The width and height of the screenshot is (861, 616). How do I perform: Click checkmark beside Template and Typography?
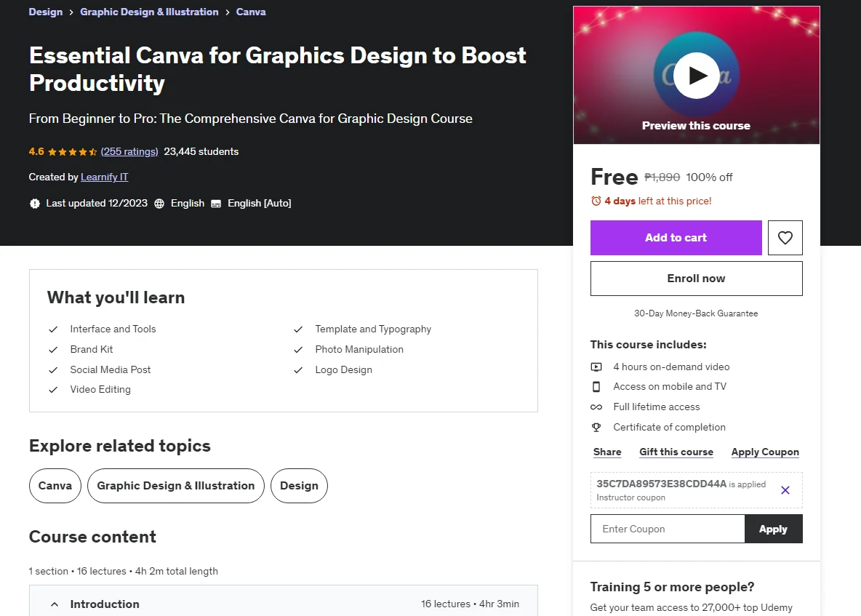point(298,329)
